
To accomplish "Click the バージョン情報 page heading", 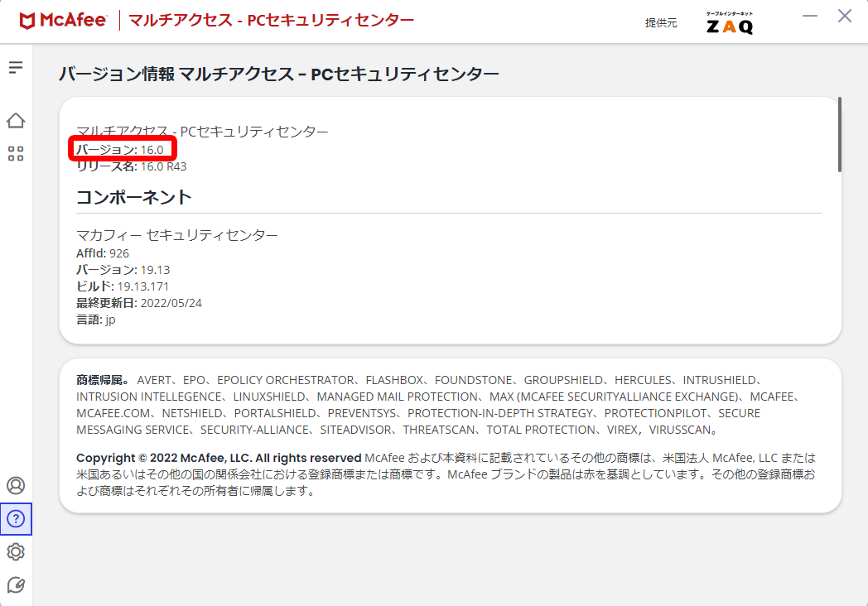I will (279, 74).
